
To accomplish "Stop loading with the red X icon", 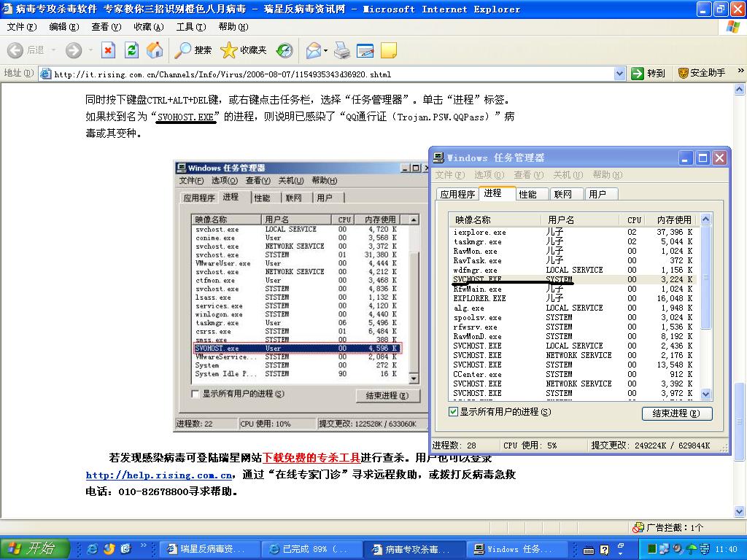I will (x=108, y=50).
